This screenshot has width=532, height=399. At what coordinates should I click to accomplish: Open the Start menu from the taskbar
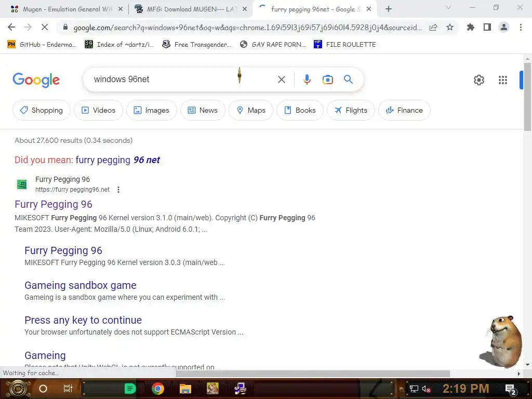click(18, 389)
